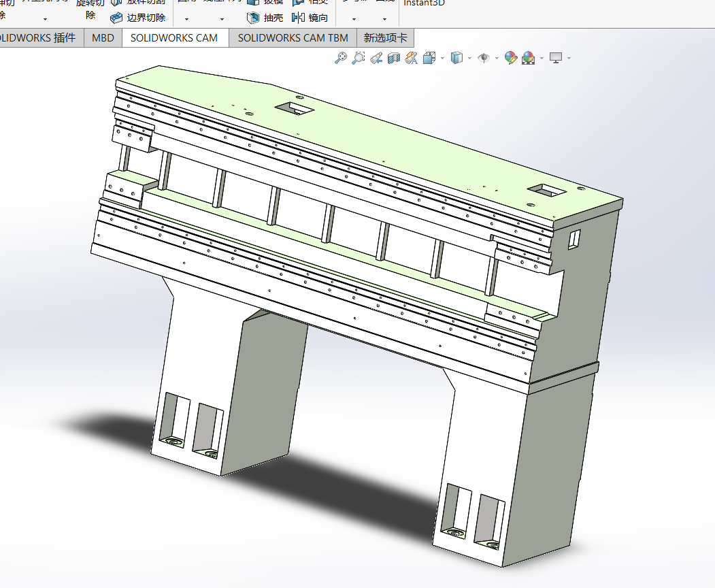
Task: Select the 抽壳 shell tool icon
Action: [x=252, y=18]
